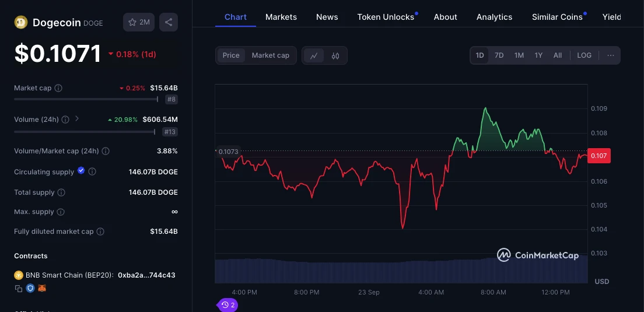
Task: Click the Volume rank progress bar
Action: pyautogui.click(x=85, y=132)
